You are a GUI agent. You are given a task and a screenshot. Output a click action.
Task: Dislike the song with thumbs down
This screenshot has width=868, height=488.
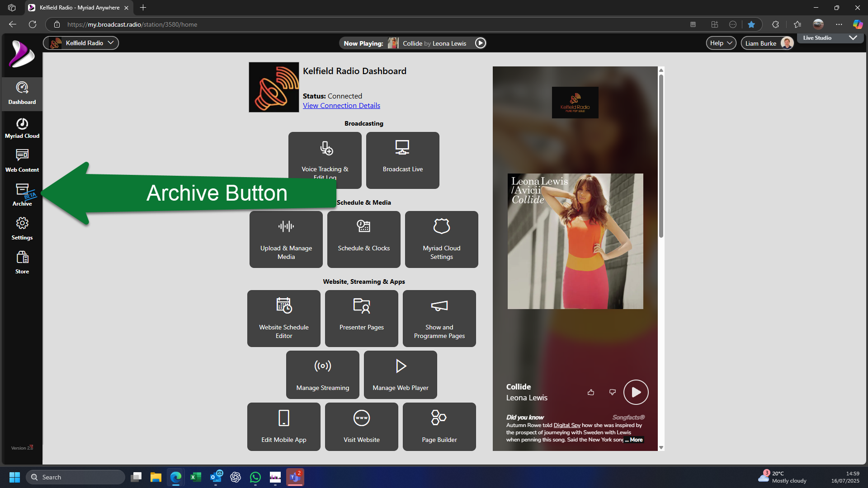[x=613, y=392]
